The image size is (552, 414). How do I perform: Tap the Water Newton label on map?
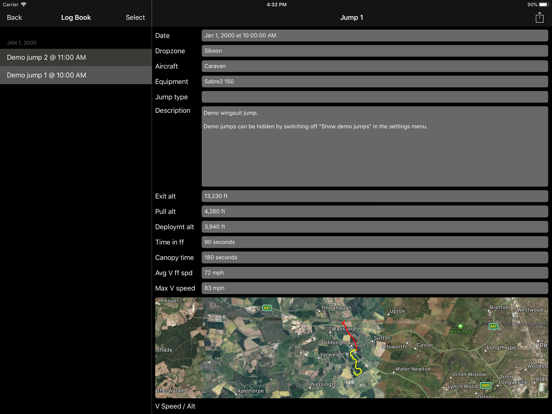[413, 369]
